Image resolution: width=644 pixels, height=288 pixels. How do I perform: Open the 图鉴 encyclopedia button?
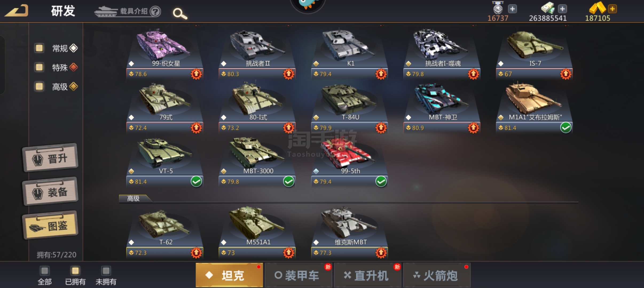(x=50, y=225)
